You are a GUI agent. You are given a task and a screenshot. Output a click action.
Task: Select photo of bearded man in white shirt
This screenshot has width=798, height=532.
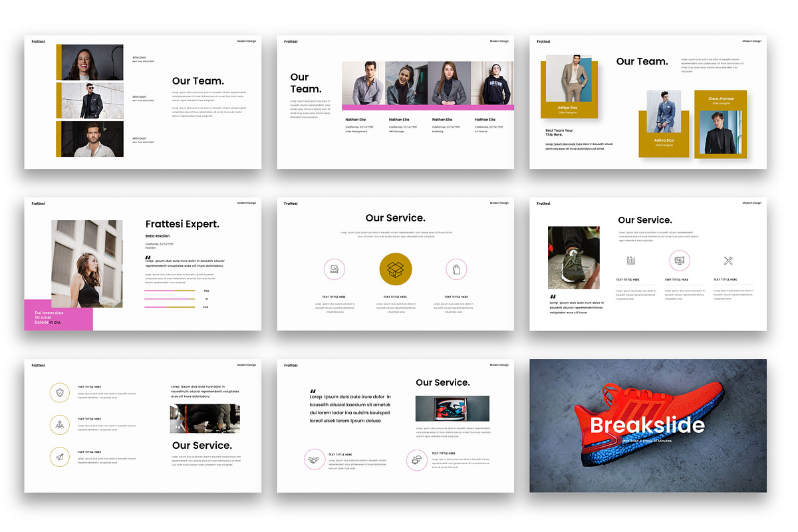coord(92,139)
